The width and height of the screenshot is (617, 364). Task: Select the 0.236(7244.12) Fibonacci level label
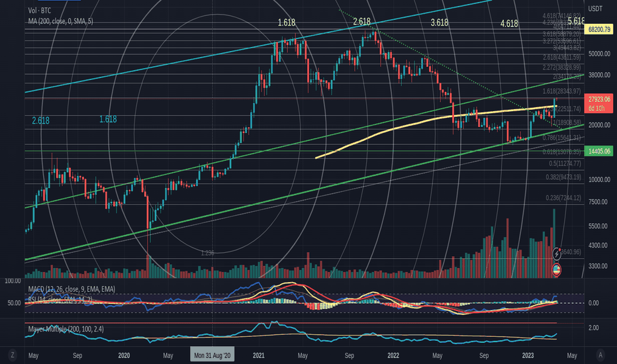coord(563,197)
